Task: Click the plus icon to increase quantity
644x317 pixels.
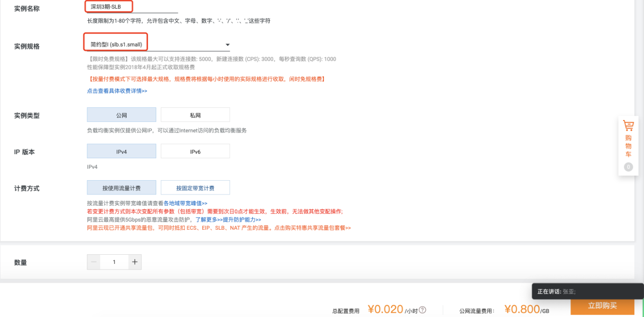Action: point(134,261)
